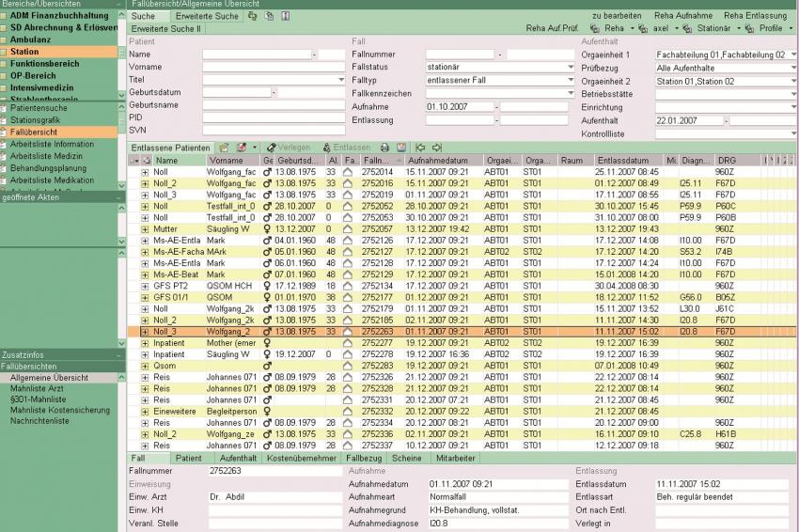Open the Scheine tab
Image resolution: width=799 pixels, height=532 pixels.
click(407, 458)
